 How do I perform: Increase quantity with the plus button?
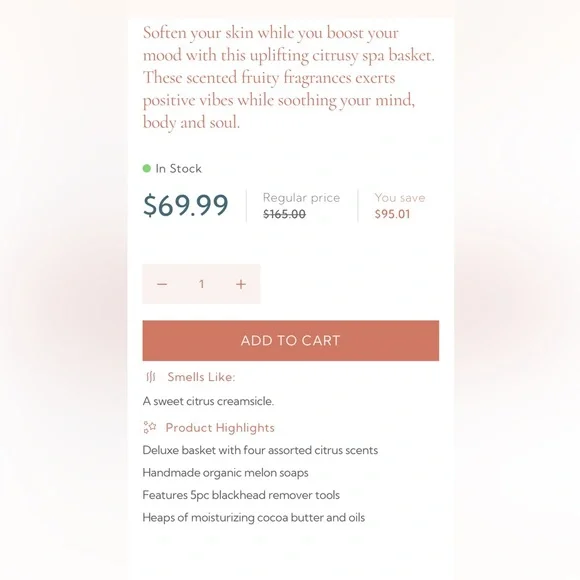pyautogui.click(x=241, y=284)
